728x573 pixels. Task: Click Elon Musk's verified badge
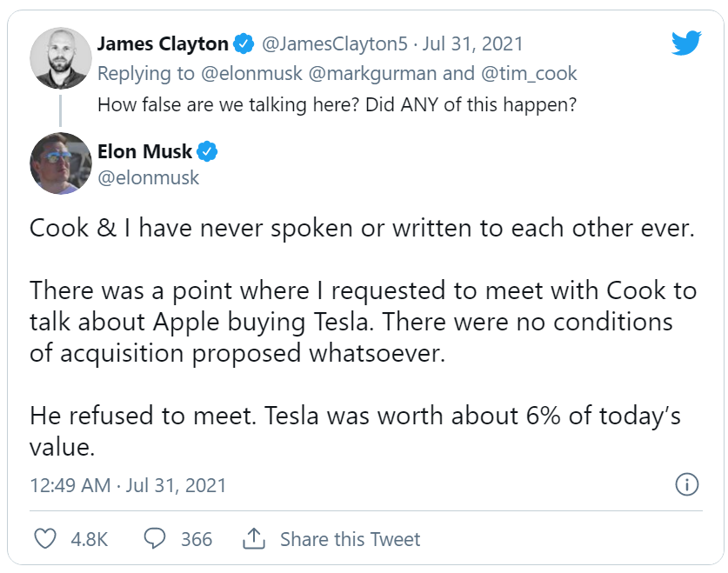(207, 152)
